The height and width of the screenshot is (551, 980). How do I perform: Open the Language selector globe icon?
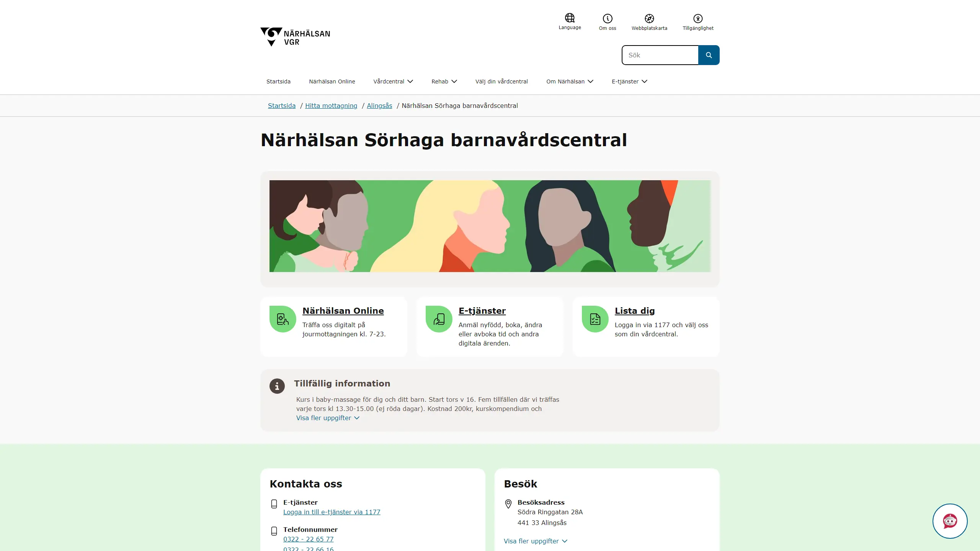coord(569,18)
